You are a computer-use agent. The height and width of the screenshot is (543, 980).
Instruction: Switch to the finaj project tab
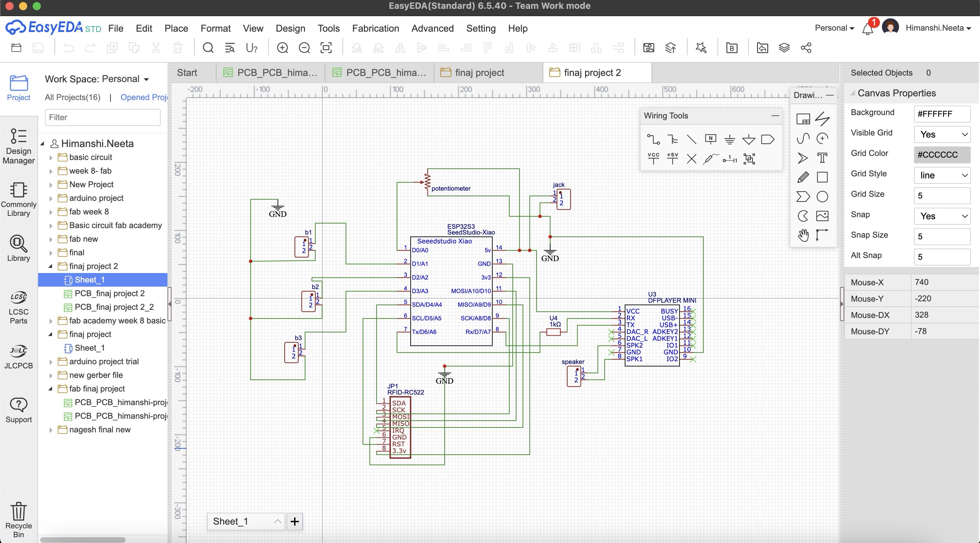pos(479,72)
